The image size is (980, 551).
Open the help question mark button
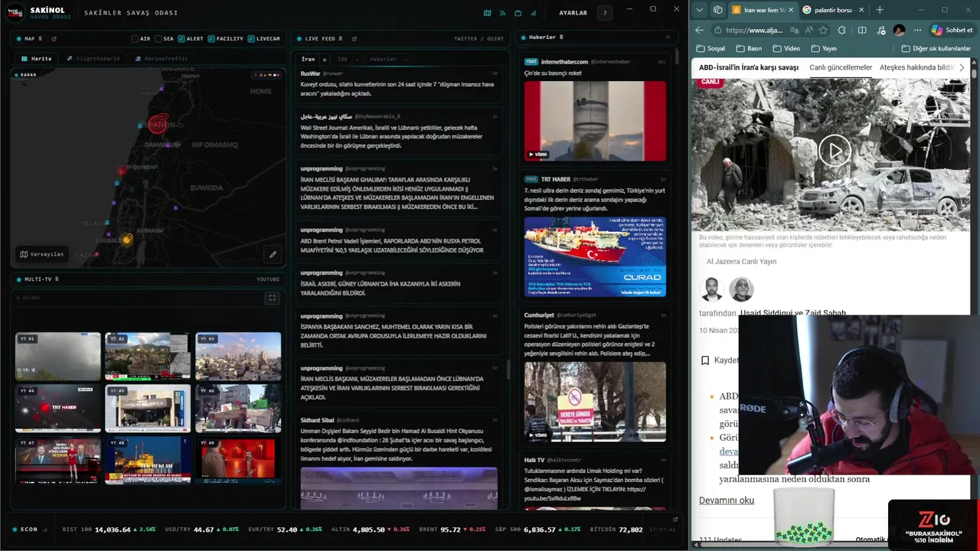(605, 13)
